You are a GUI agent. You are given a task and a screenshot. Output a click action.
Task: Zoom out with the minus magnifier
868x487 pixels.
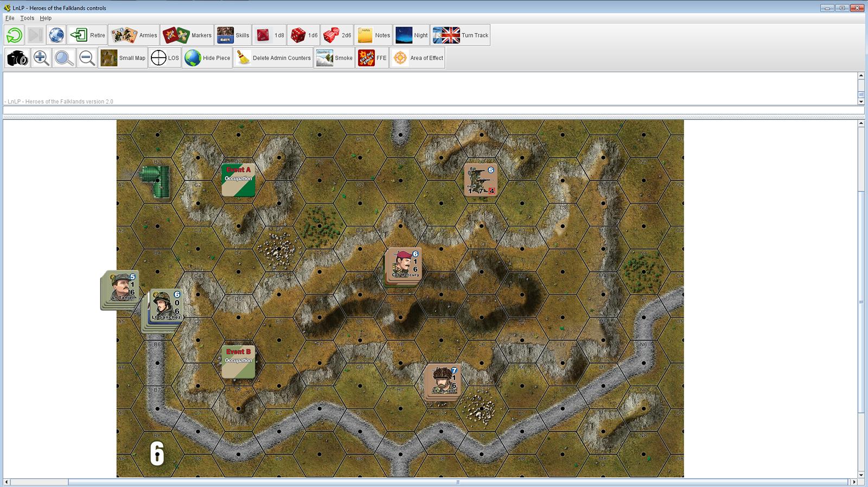pos(87,58)
